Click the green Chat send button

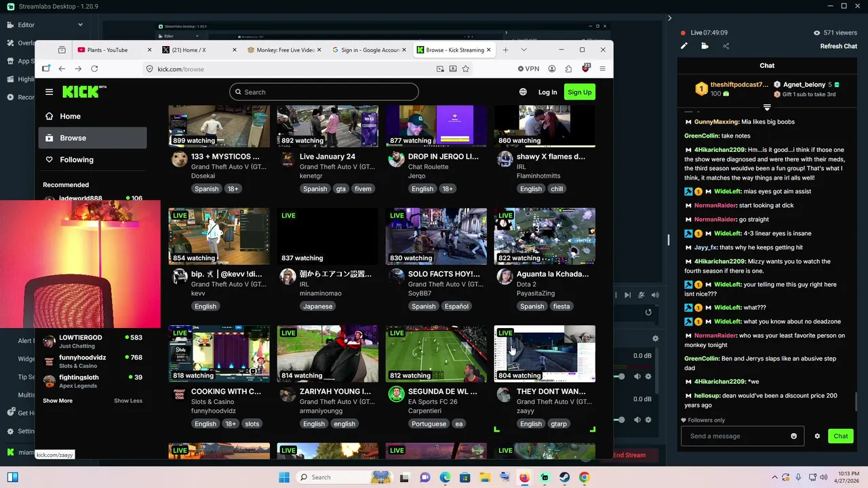pos(841,436)
